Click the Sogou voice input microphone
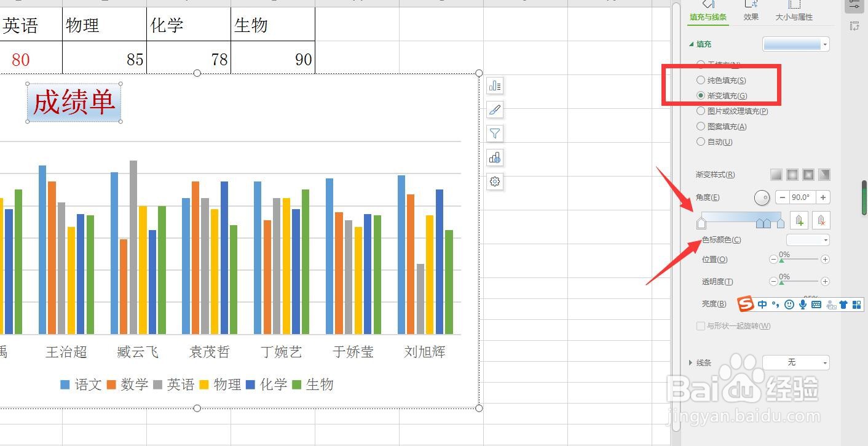868x446 pixels. [803, 305]
